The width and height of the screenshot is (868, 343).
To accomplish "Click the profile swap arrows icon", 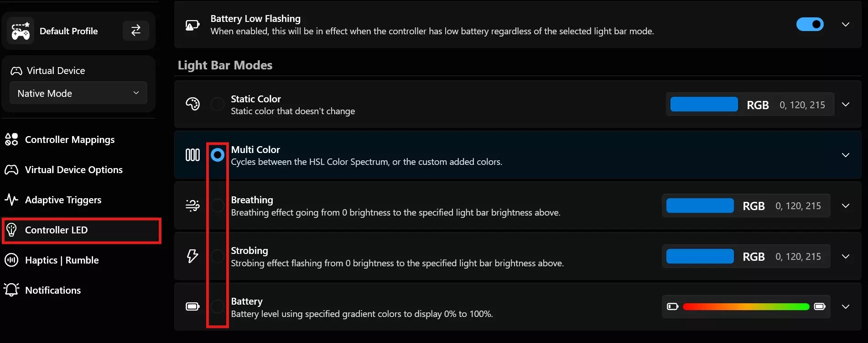I will (135, 31).
